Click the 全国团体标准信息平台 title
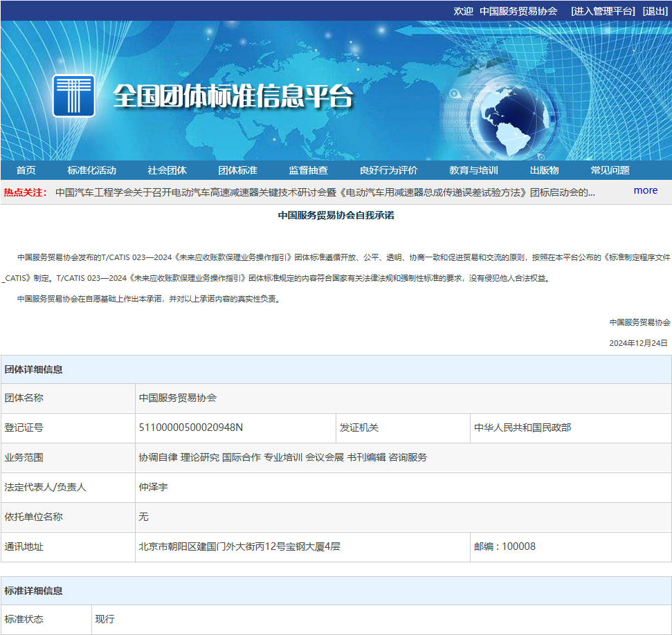The image size is (672, 635). click(233, 96)
